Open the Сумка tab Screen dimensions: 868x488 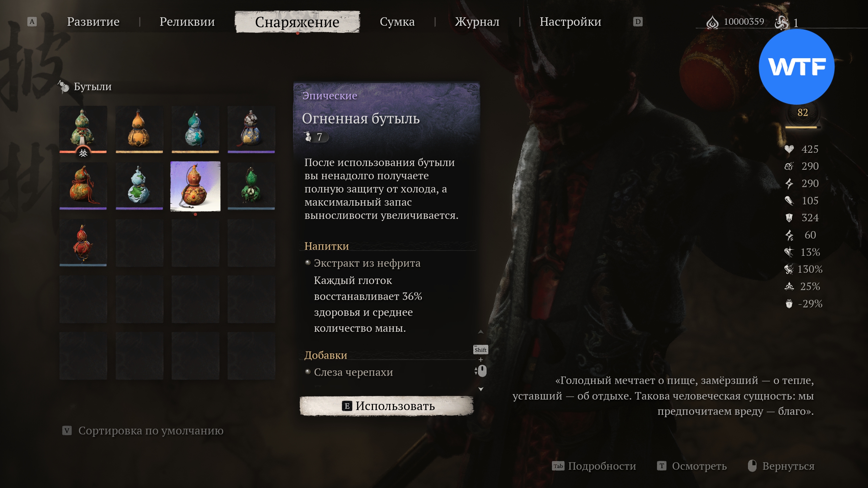pos(397,22)
